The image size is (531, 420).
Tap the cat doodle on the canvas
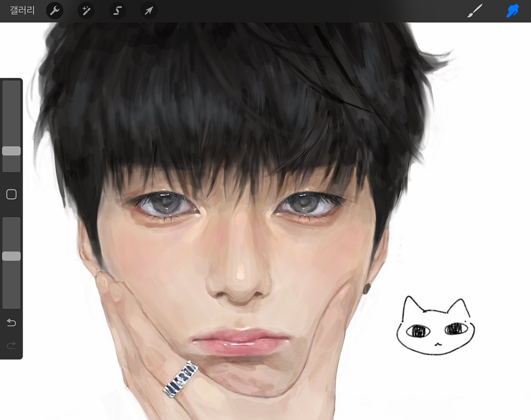[x=435, y=326]
